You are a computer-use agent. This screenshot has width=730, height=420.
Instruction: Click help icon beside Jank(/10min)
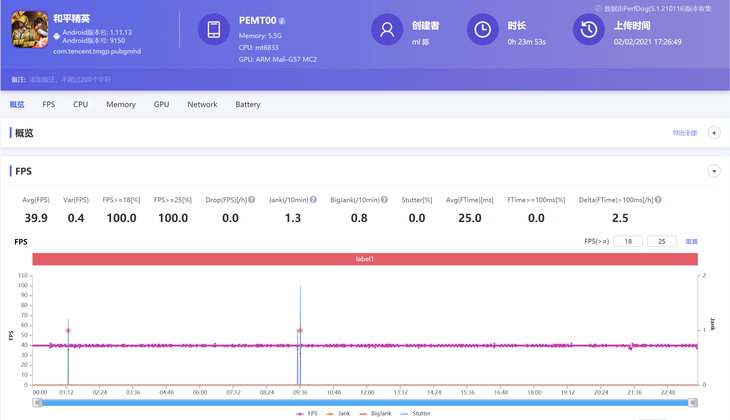coord(313,200)
